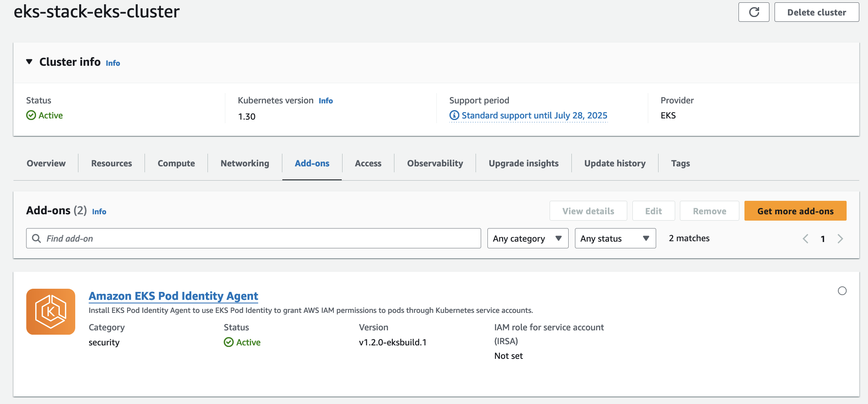
Task: Click the Get more add-ons button
Action: tap(795, 211)
